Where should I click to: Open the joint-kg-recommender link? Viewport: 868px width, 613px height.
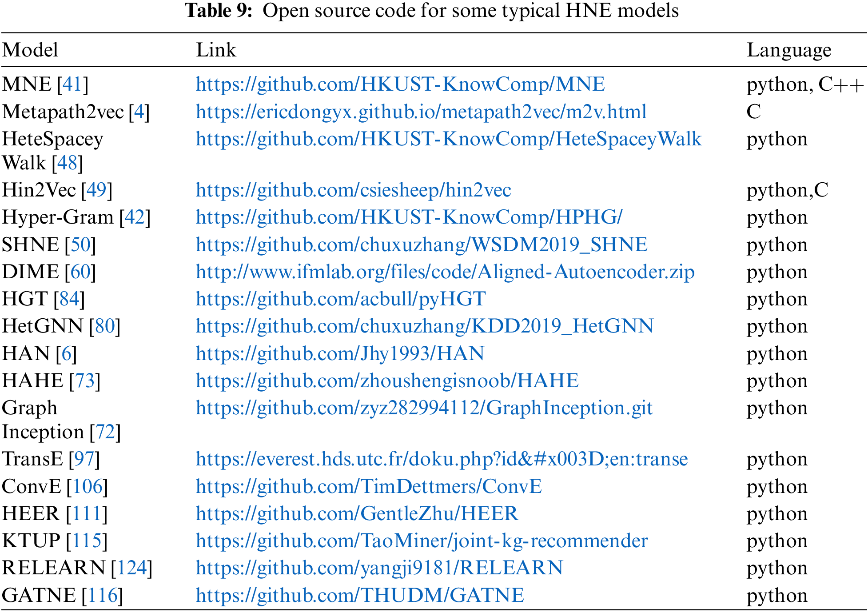pyautogui.click(x=422, y=541)
